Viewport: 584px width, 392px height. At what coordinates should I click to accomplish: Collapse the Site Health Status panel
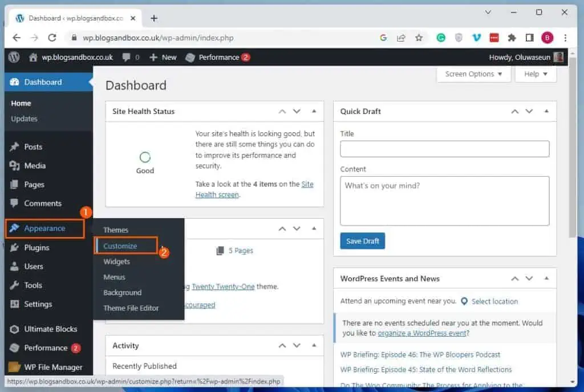(314, 111)
